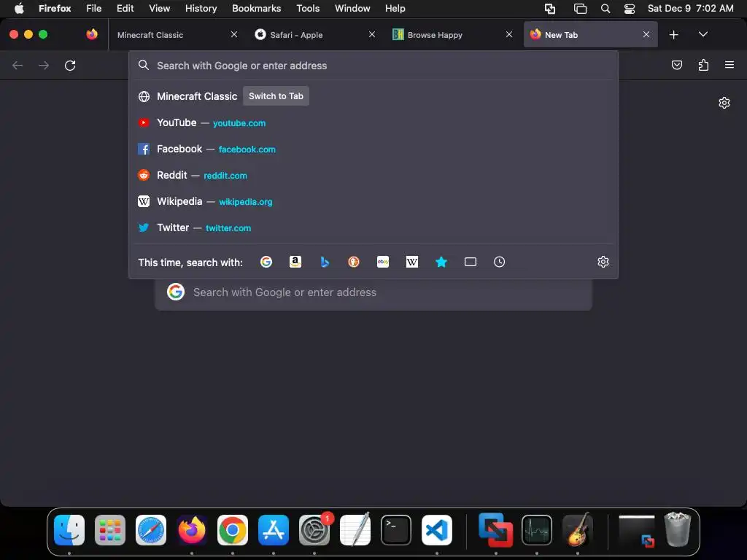This screenshot has height=560, width=747.
Task: Open new tab page personalize gear
Action: 724,103
